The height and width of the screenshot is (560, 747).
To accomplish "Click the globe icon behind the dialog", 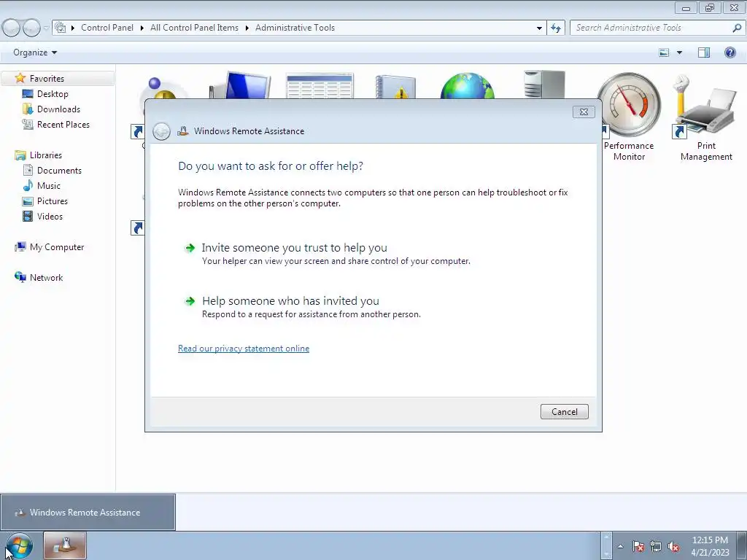I will [468, 86].
